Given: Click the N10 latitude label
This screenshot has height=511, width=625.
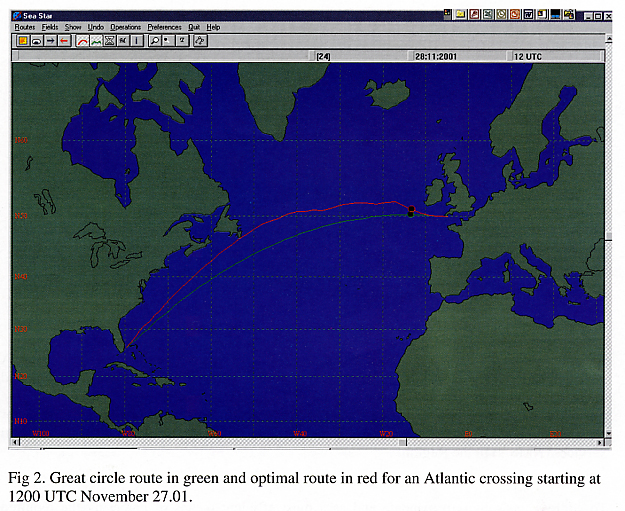Looking at the screenshot, I should tap(21, 421).
